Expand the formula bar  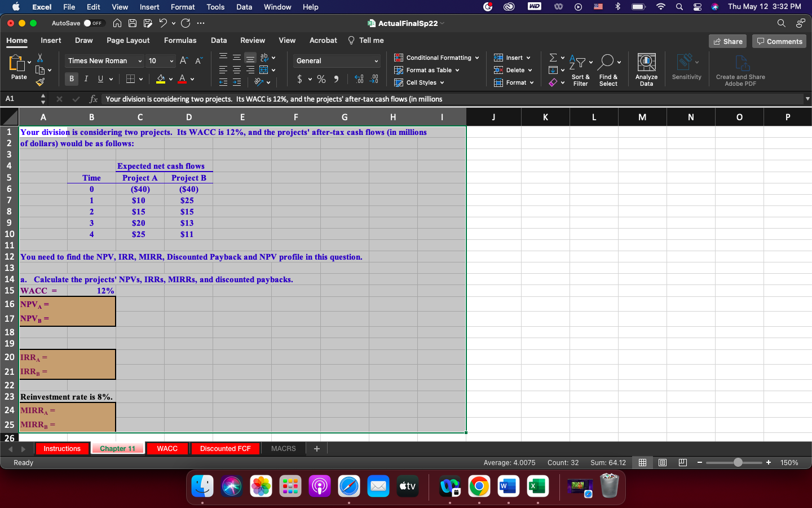[807, 99]
